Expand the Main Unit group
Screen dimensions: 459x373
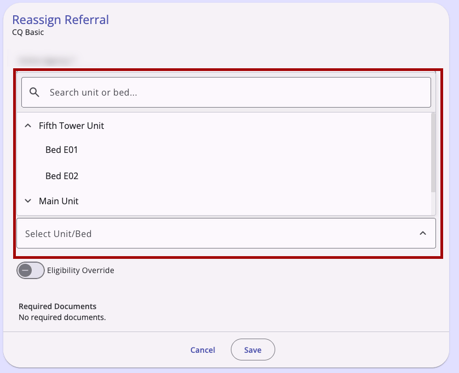click(x=28, y=201)
